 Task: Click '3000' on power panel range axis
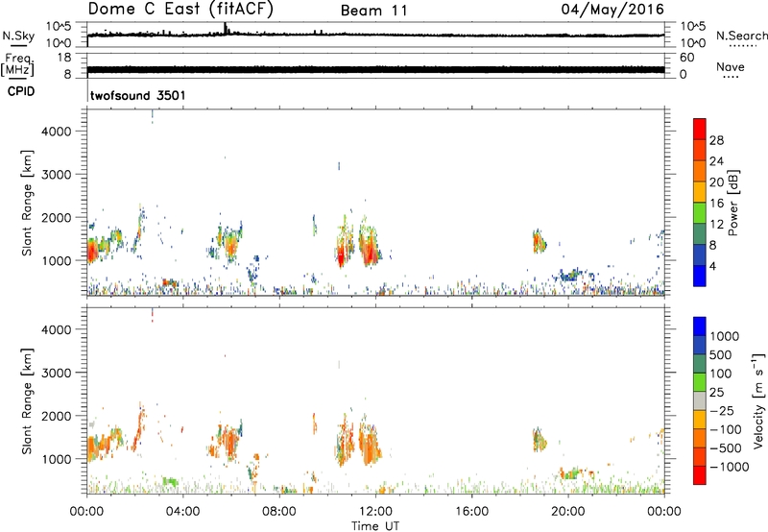[57, 175]
